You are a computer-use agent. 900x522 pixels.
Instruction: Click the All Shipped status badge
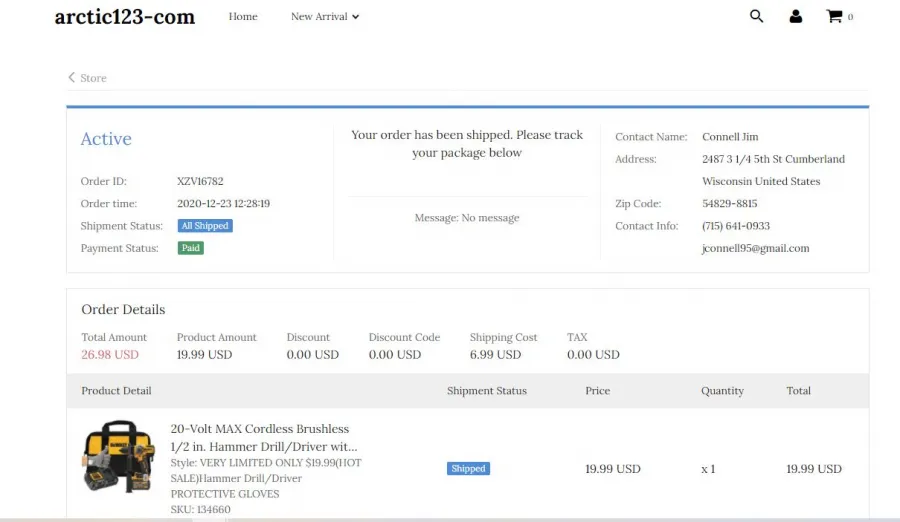click(205, 226)
